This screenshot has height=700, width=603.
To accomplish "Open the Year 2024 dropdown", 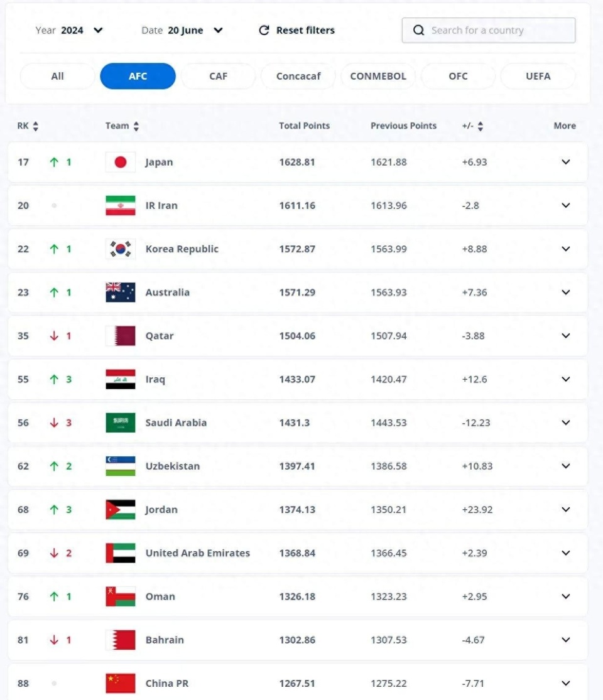I will point(69,30).
